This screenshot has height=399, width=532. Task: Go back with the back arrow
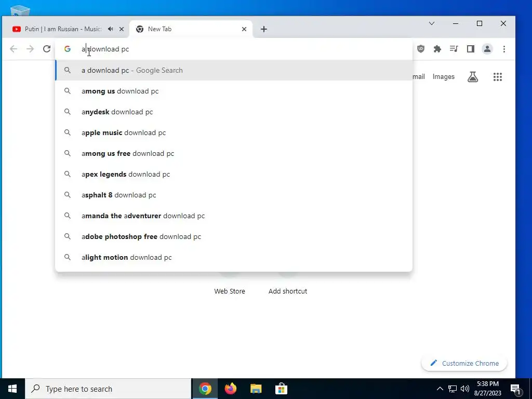pyautogui.click(x=14, y=49)
